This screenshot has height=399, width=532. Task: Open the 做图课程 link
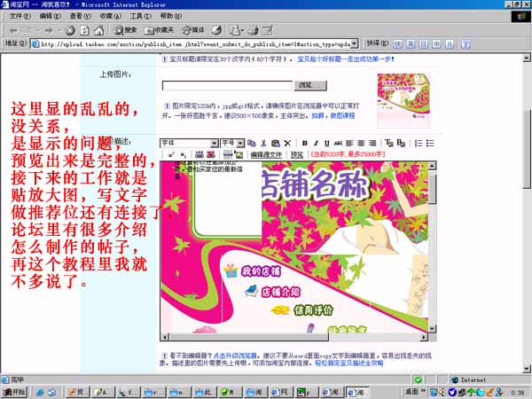[342, 115]
